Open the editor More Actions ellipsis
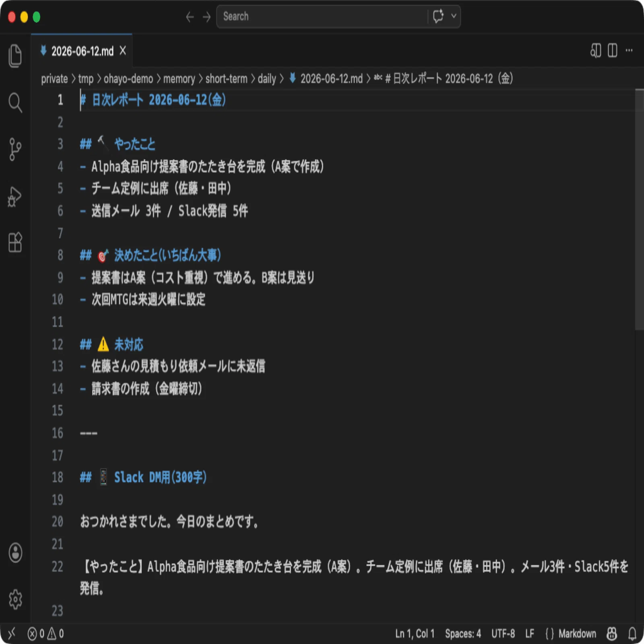 [x=629, y=51]
